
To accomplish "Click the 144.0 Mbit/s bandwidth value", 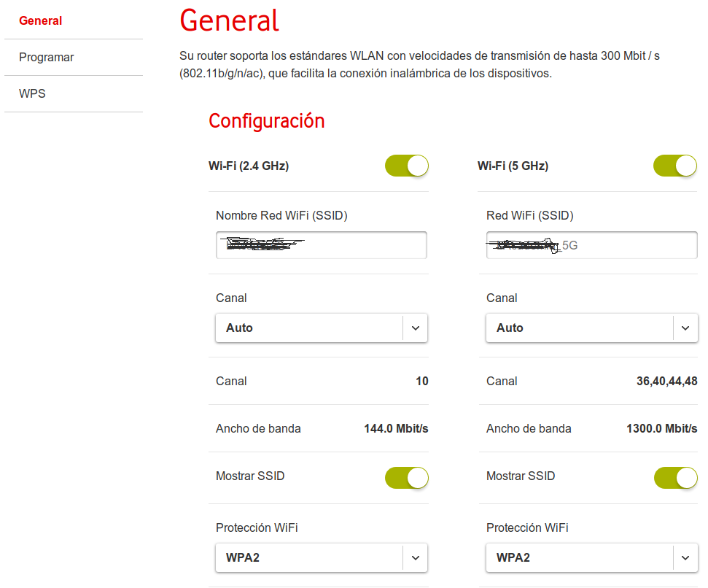I will pyautogui.click(x=396, y=429).
